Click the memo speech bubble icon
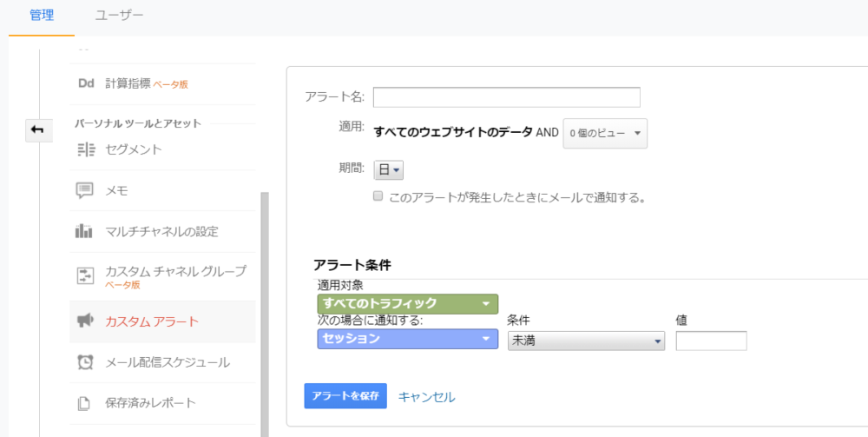This screenshot has height=437, width=868. [85, 190]
